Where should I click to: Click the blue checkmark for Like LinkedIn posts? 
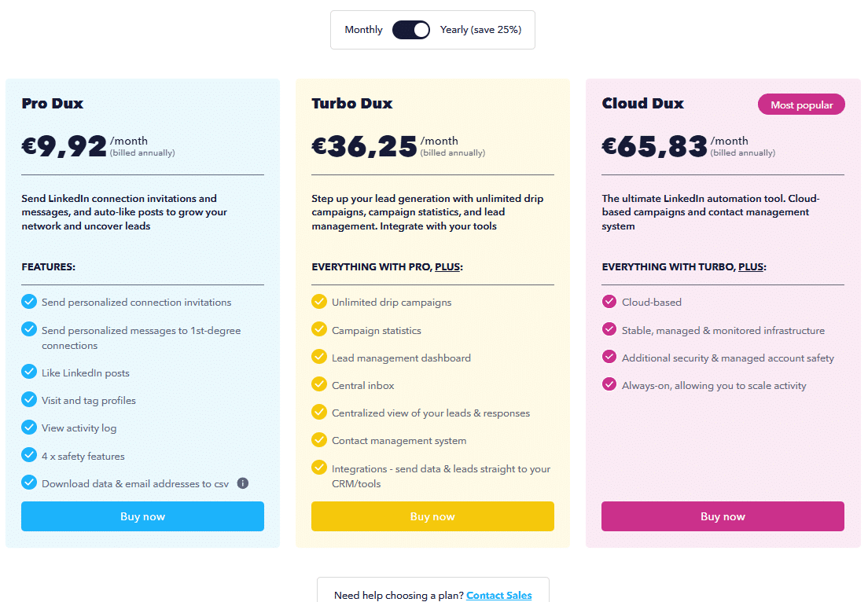click(x=29, y=372)
